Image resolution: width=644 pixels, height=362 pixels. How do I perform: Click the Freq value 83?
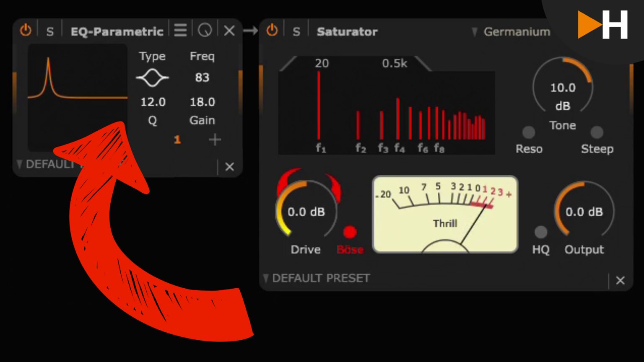pos(202,78)
